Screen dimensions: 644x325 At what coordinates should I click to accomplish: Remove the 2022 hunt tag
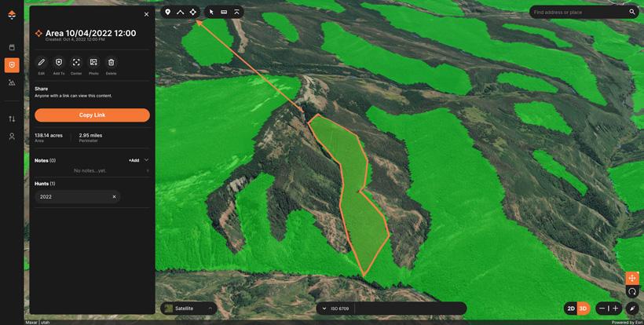click(114, 196)
